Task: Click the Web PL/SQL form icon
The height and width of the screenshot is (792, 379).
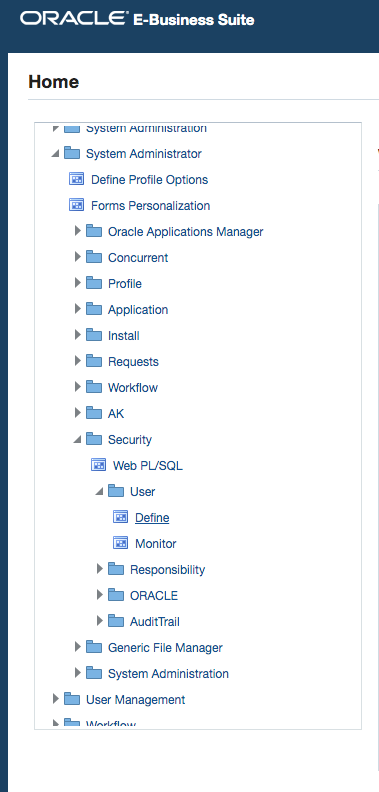Action: click(x=99, y=465)
